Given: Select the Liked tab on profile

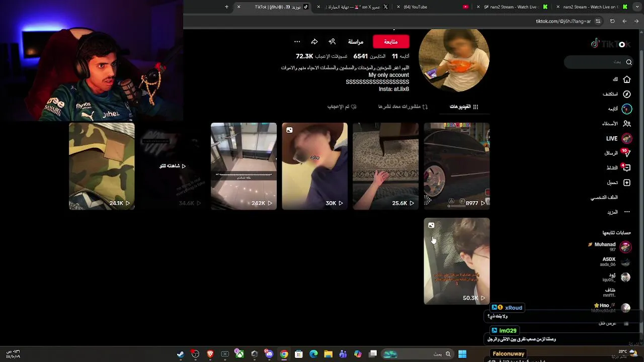Looking at the screenshot, I should tap(342, 107).
